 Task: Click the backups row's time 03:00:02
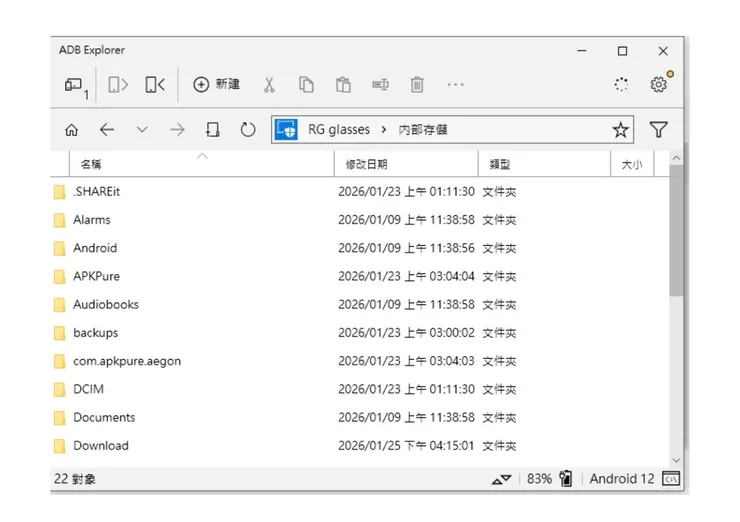coord(452,333)
